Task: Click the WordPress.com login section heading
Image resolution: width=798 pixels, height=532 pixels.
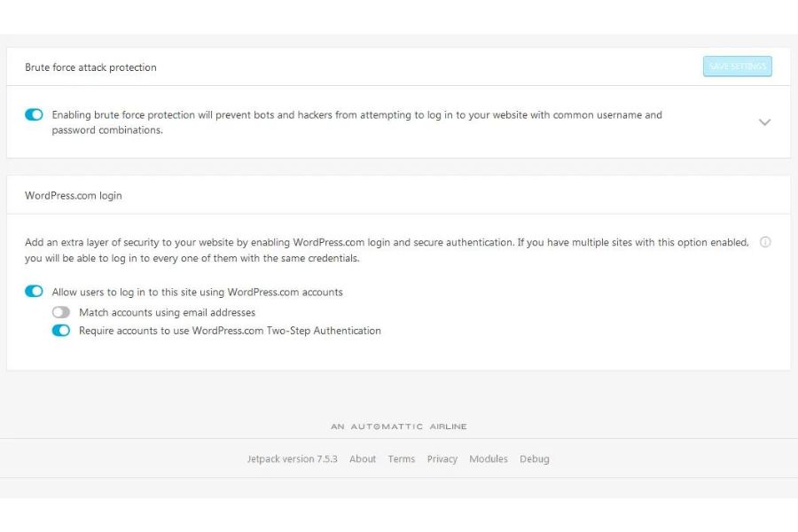Action: 73,195
